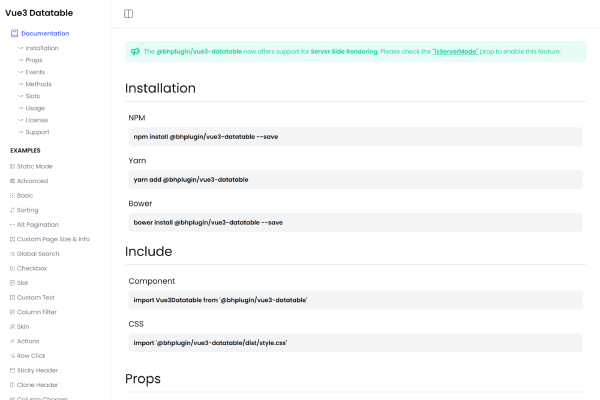This screenshot has width=600, height=400.
Task: Click the Actions example icon
Action: click(12, 341)
